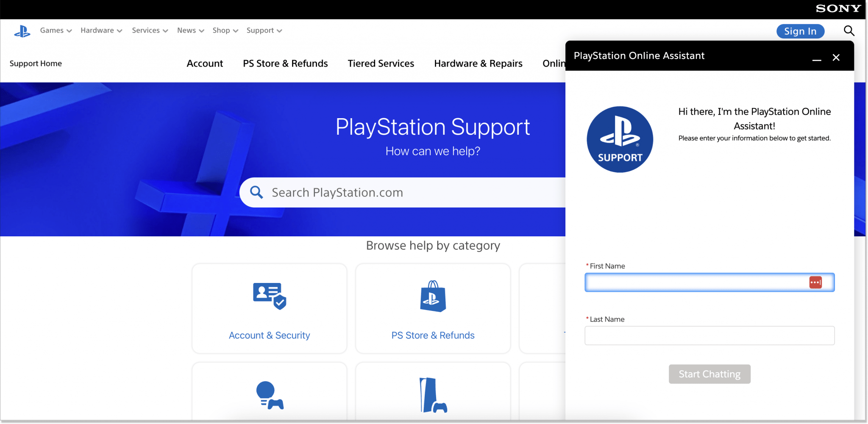Click the PlayStation Support avatar in the chat
The height and width of the screenshot is (424, 868).
pos(620,139)
